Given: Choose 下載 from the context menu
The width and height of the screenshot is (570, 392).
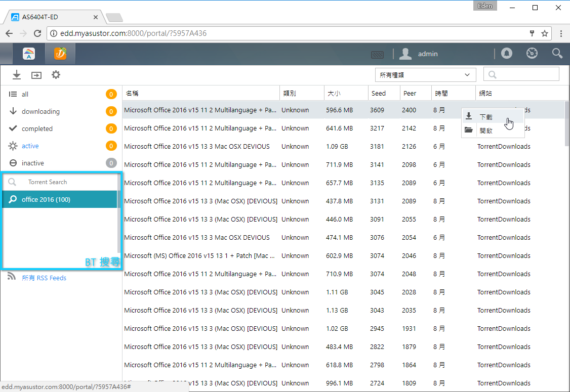Looking at the screenshot, I should 493,117.
